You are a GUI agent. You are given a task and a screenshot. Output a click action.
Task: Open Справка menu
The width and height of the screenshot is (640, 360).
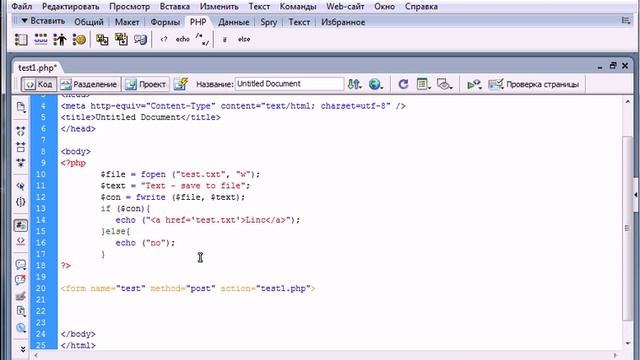tap(421, 7)
